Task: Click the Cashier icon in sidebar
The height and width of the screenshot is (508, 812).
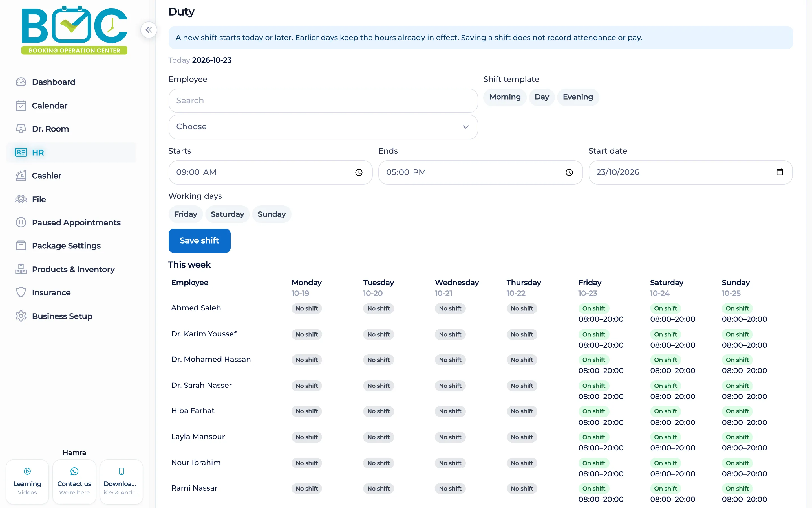Action: tap(21, 175)
